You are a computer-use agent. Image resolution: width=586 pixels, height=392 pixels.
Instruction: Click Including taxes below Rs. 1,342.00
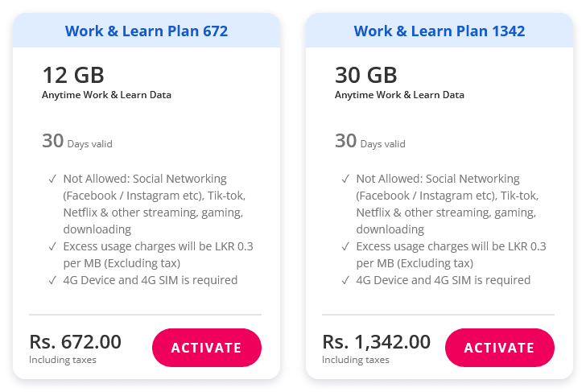click(x=356, y=360)
